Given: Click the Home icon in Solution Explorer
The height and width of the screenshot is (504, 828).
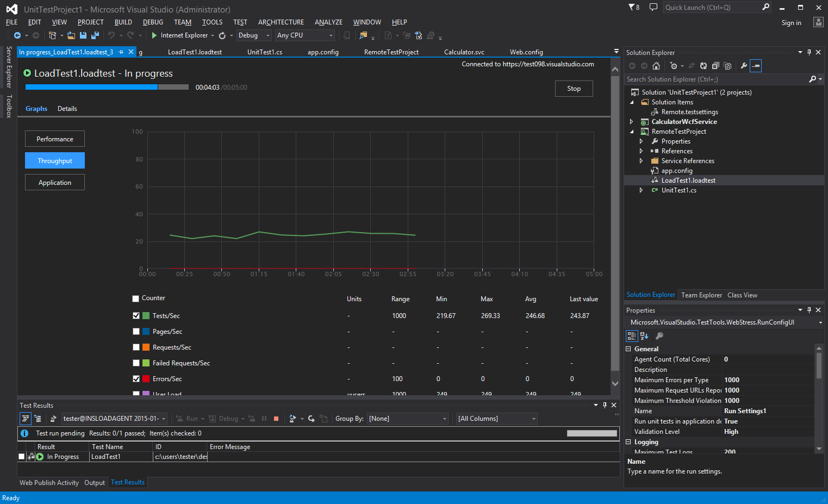Looking at the screenshot, I should click(x=656, y=66).
